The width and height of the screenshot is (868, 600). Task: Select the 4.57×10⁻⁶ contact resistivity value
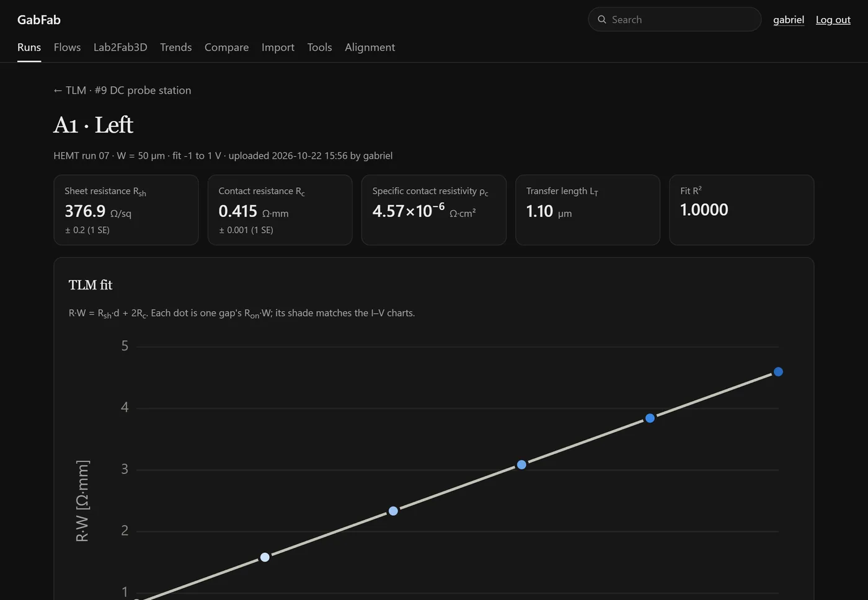point(408,211)
